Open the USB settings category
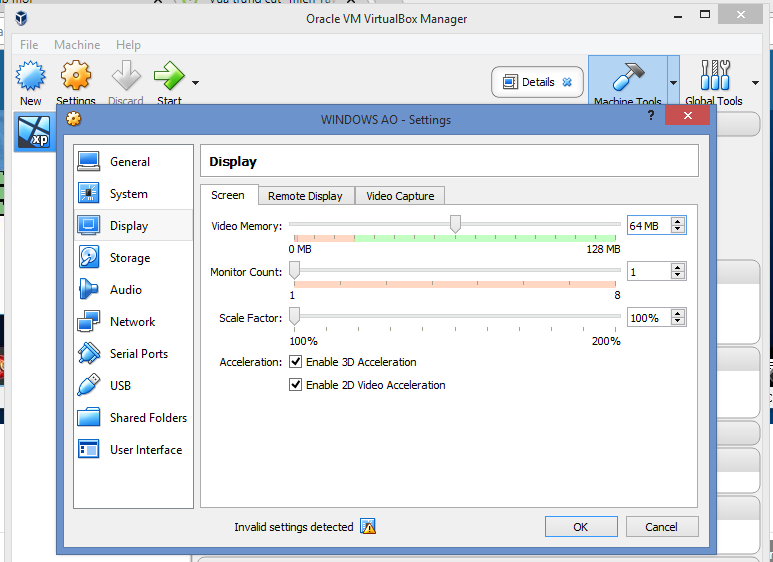 (133, 386)
